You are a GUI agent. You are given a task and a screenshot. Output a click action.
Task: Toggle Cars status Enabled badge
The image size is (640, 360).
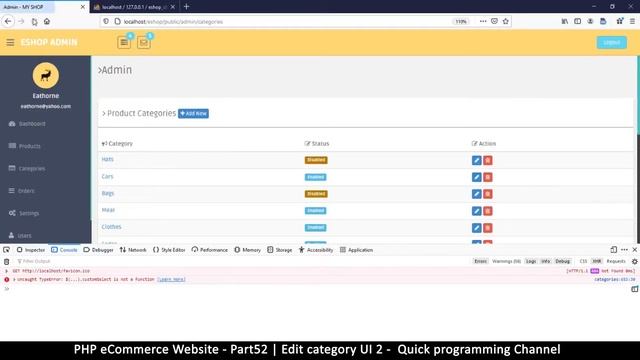316,177
